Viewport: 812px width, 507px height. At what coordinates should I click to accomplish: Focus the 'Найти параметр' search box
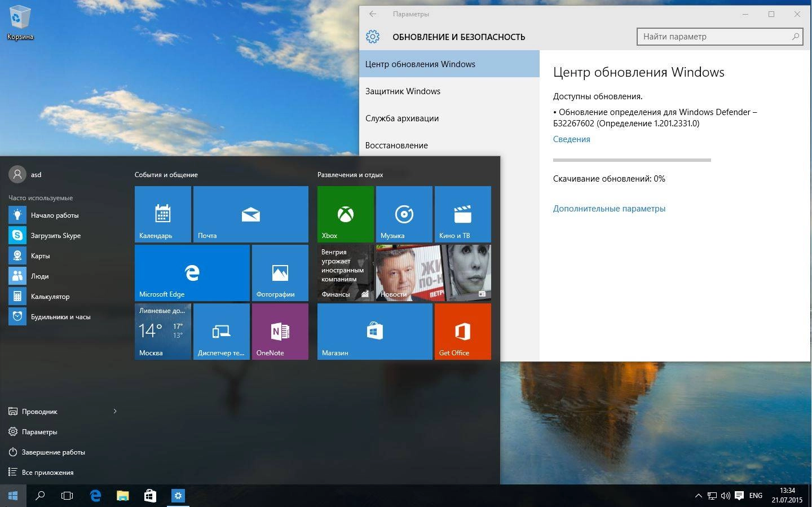point(721,37)
